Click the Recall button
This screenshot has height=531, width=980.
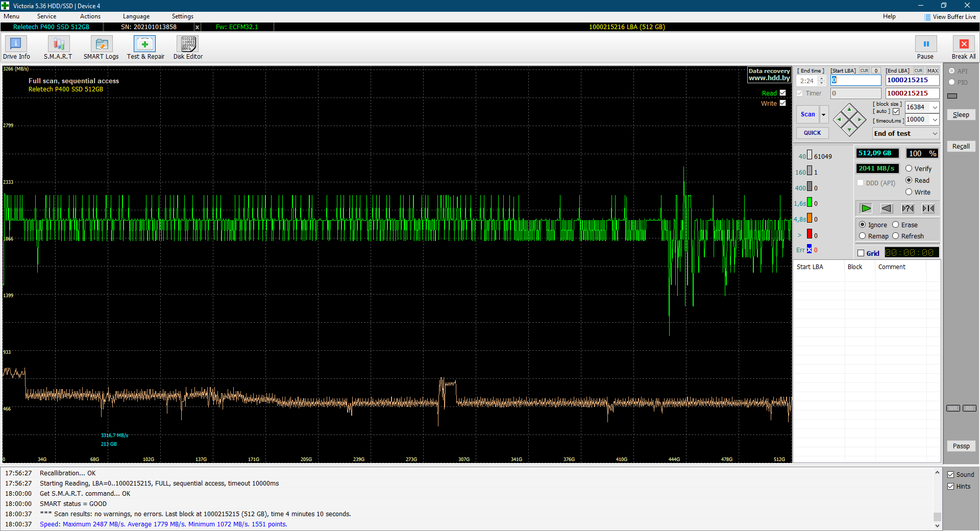point(961,147)
